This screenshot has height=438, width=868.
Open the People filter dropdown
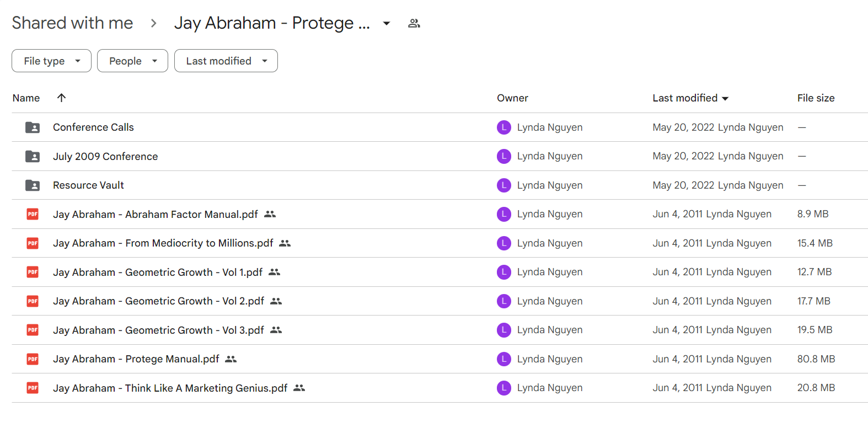click(x=132, y=61)
